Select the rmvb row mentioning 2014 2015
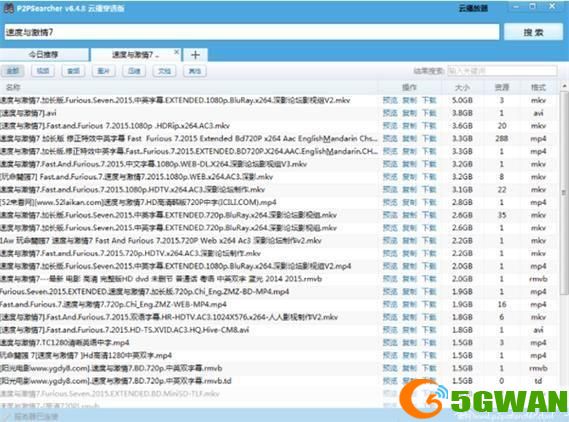This screenshot has width=569, height=422. (x=279, y=279)
